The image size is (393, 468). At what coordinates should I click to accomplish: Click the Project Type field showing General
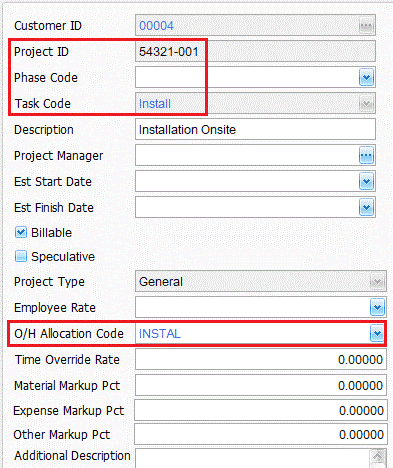click(x=261, y=282)
